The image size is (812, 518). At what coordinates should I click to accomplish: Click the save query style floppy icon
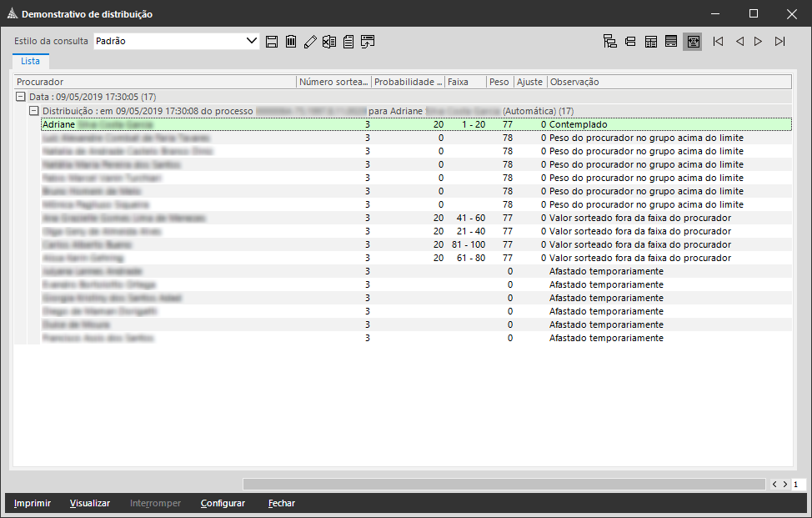272,42
